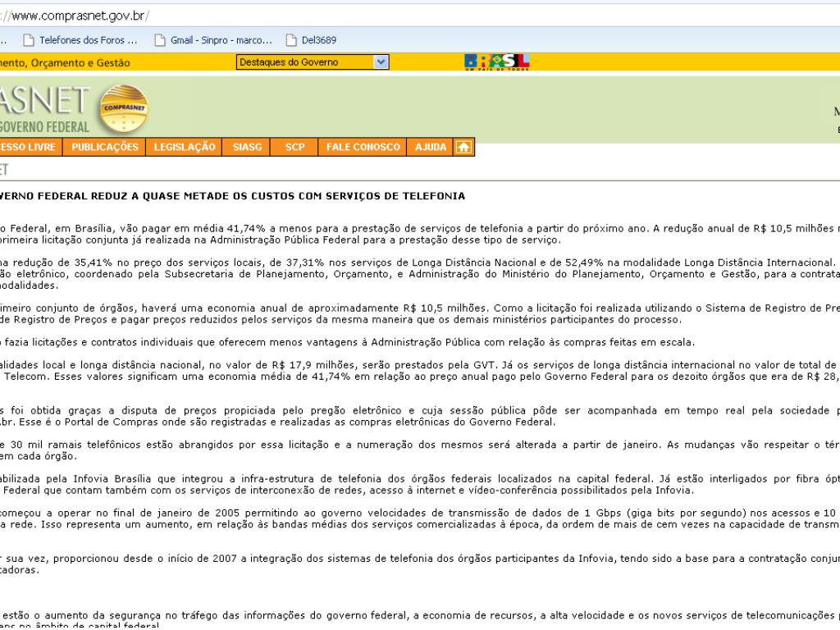Click page icon beside Del3689 bookmark
The width and height of the screenshot is (840, 630).
tap(291, 40)
